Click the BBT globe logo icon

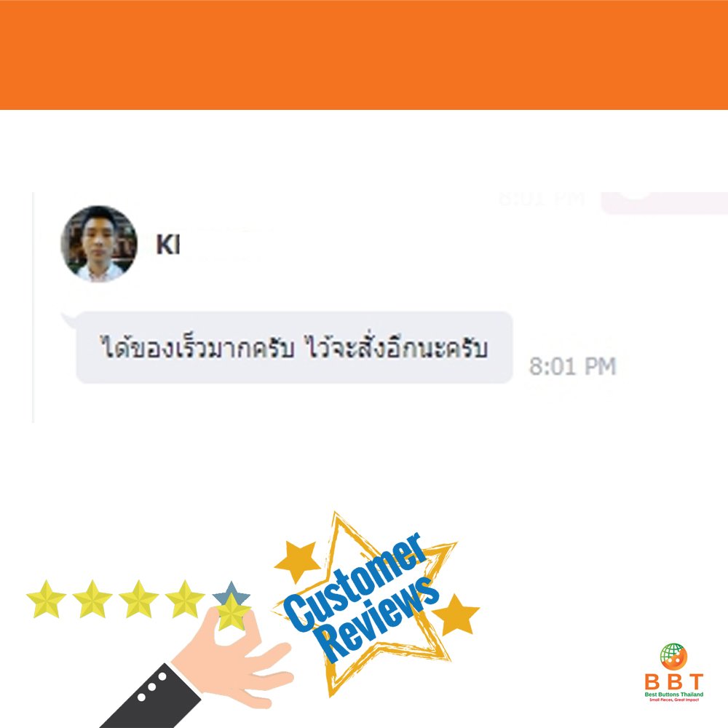673,657
